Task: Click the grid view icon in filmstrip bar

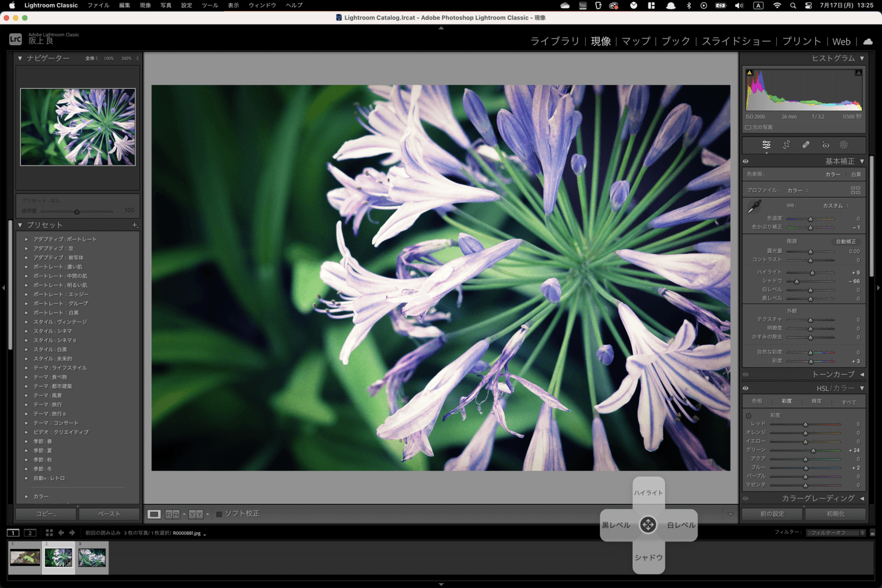Action: tap(49, 533)
